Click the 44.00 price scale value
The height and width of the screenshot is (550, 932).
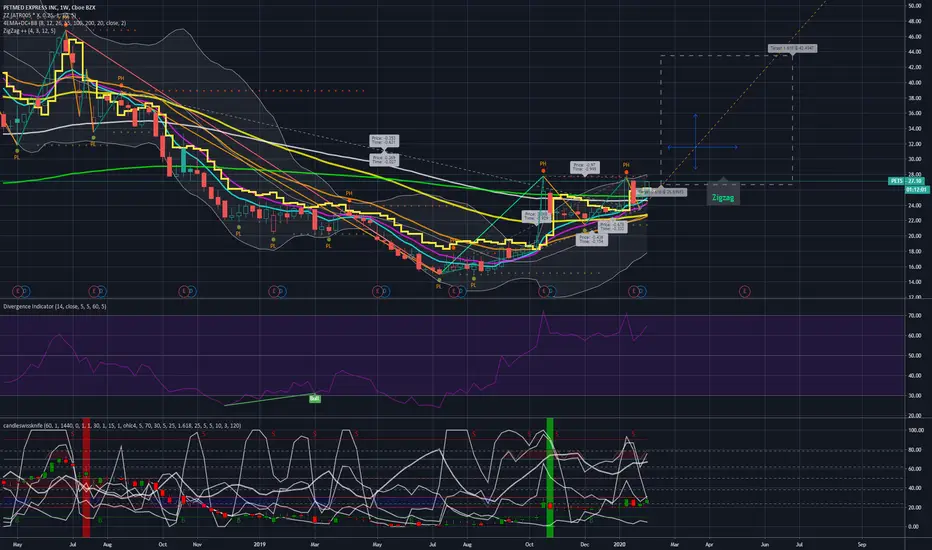(x=914, y=52)
